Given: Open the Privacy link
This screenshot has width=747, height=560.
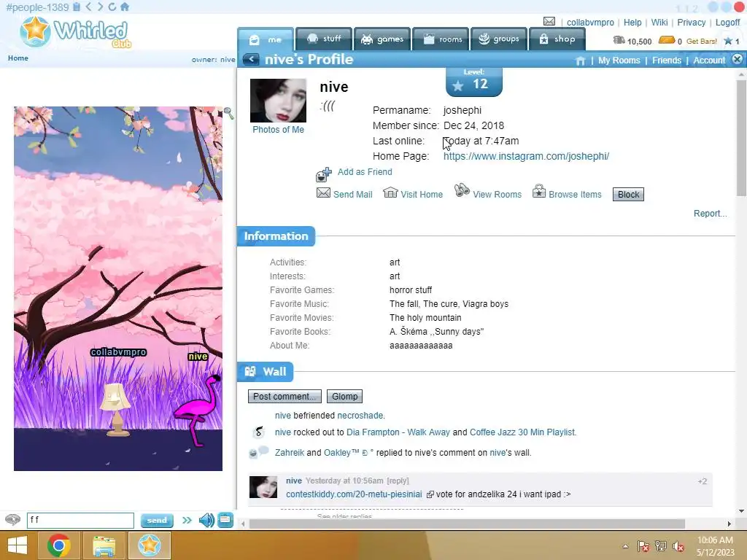Looking at the screenshot, I should point(692,23).
